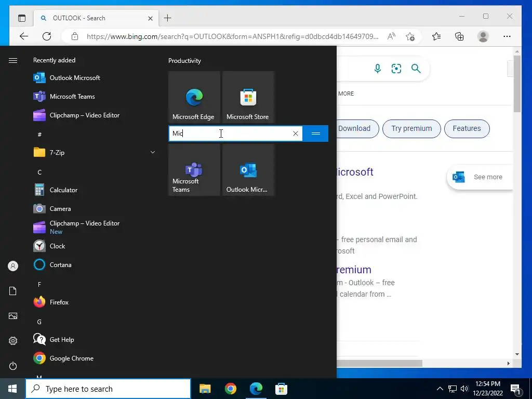Jump to letter C section header
Viewport: 532px width, 399px height.
click(39, 172)
